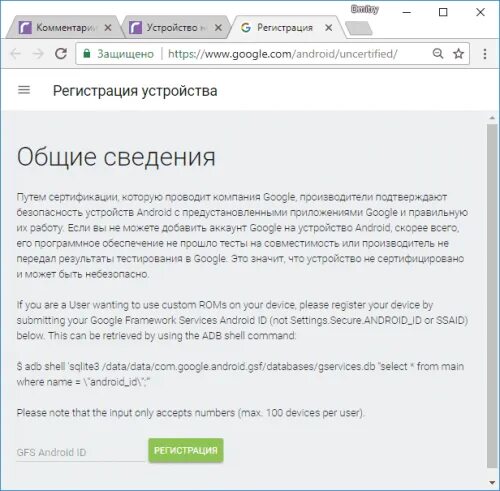Close the Комментарии tab
Image resolution: width=500 pixels, height=491 pixels.
[x=108, y=28]
